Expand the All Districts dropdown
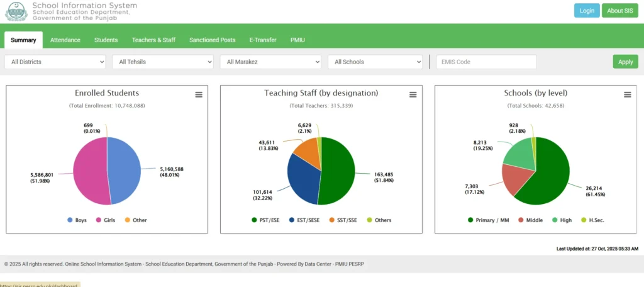Viewport: 644px width, 287px height. pos(55,62)
